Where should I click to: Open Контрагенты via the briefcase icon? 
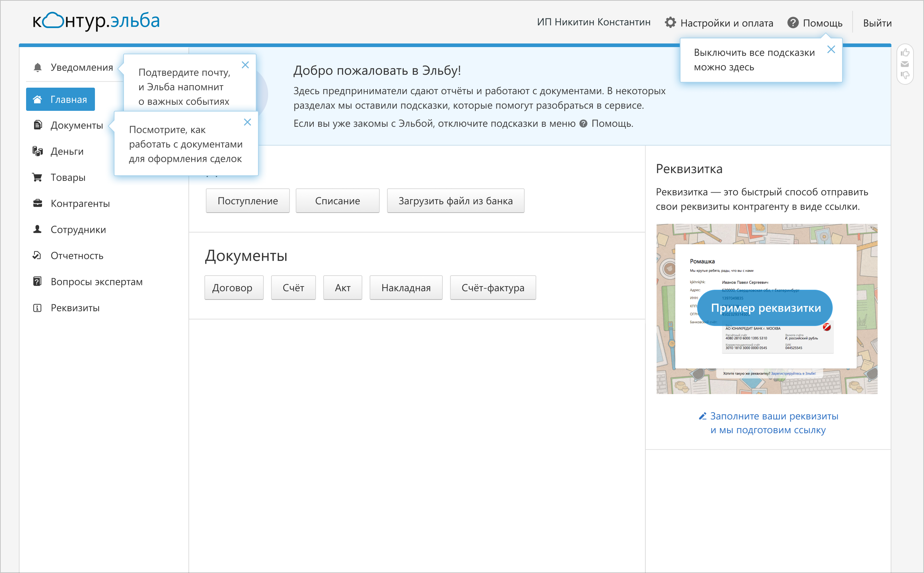38,203
